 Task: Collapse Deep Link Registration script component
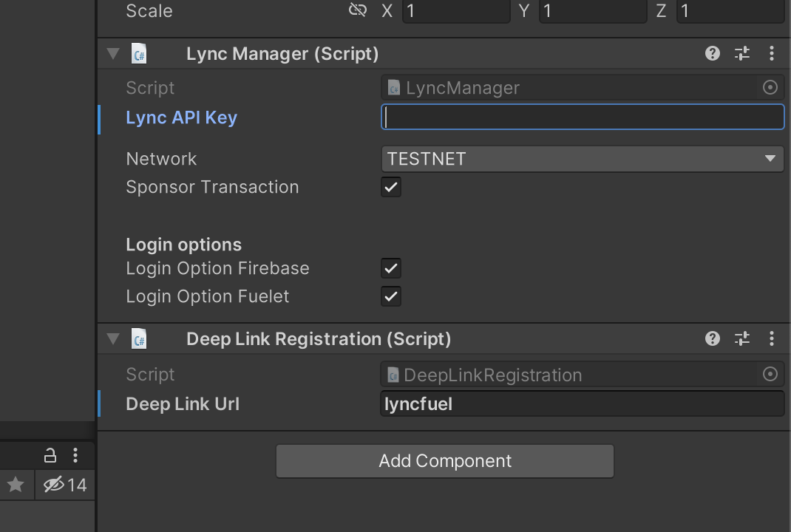click(x=114, y=339)
